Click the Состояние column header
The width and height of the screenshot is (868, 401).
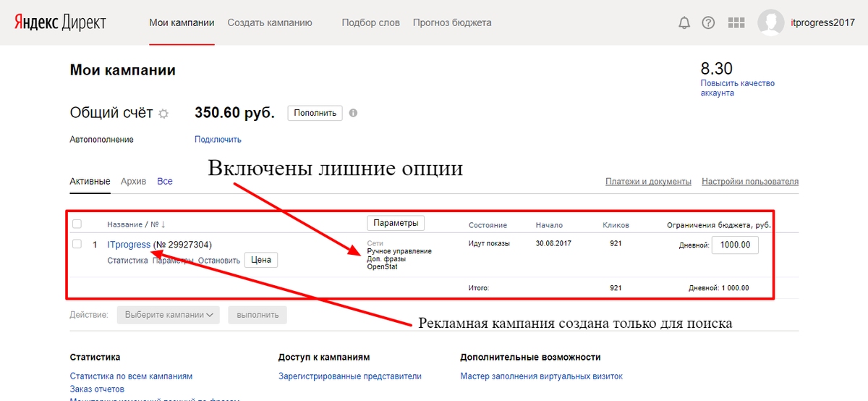coord(488,225)
